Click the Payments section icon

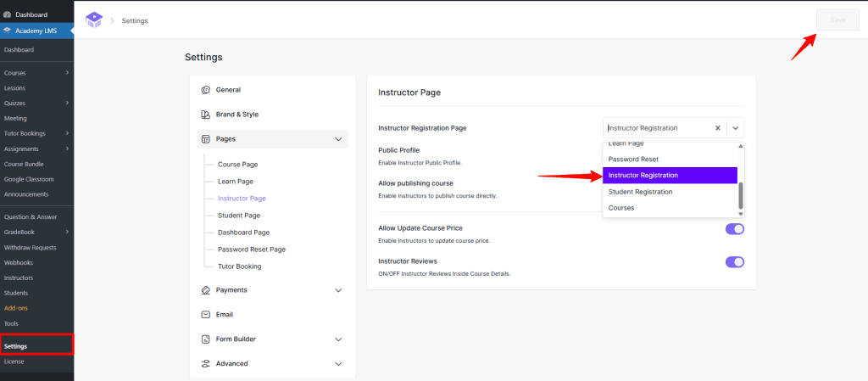[x=206, y=290]
